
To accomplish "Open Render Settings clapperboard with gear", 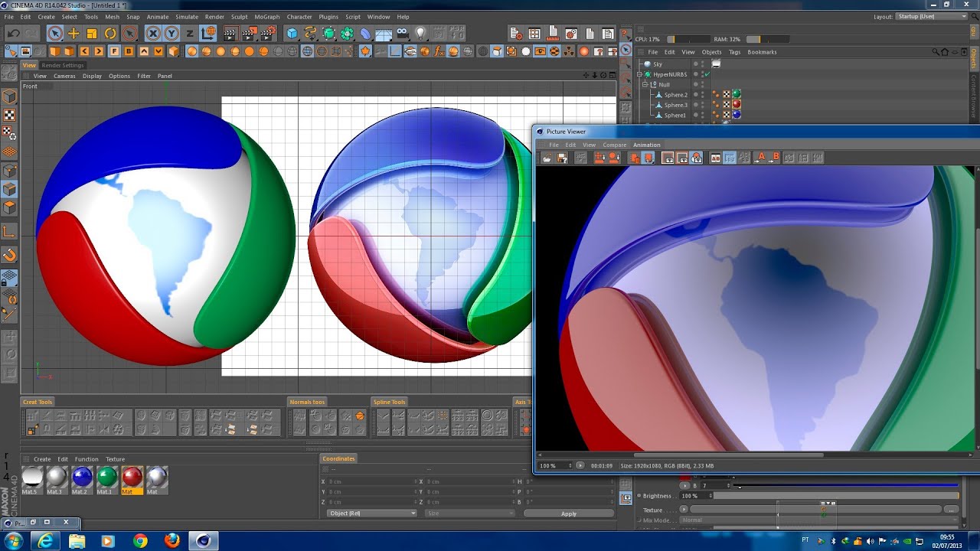I will click(269, 34).
